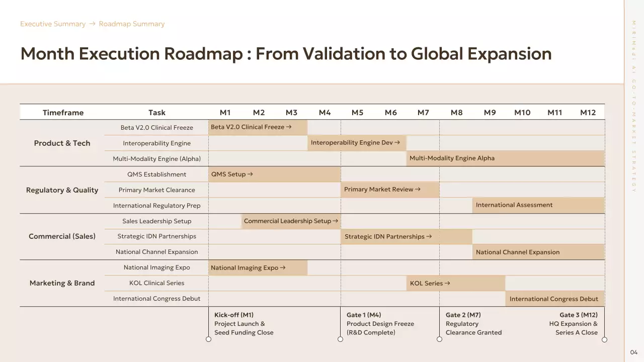Click the Marketing & Brand category label
The height and width of the screenshot is (362, 644).
tap(62, 283)
